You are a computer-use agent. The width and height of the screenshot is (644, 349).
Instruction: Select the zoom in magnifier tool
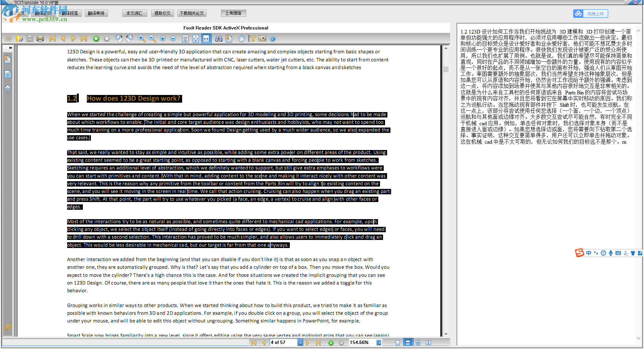click(142, 39)
